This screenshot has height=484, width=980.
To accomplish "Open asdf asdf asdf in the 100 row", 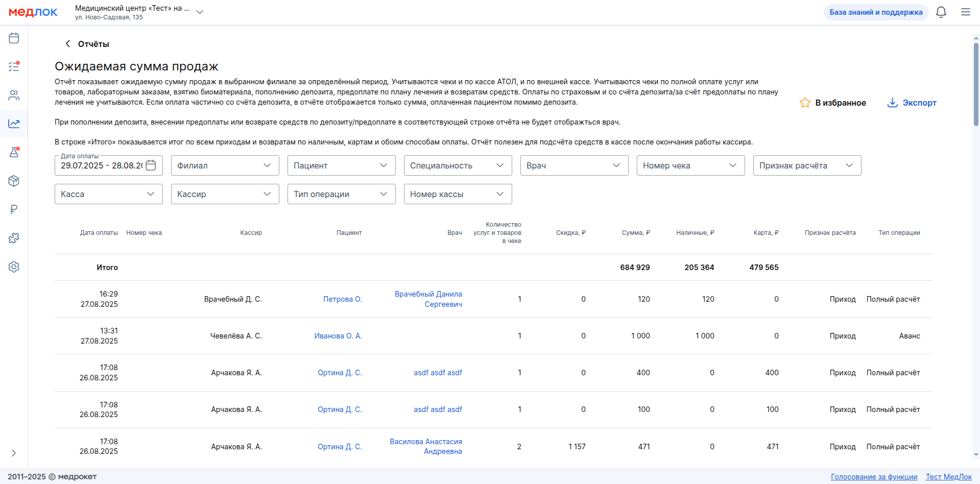I will tap(438, 409).
